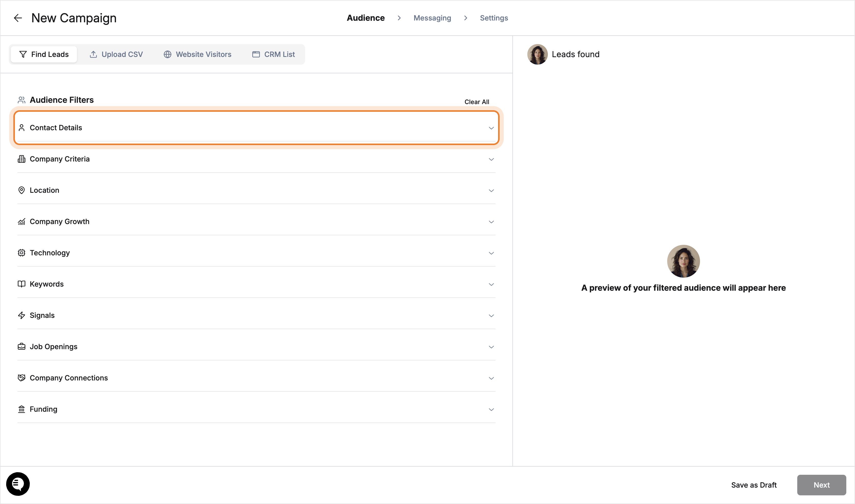Select the Find Leads tab
Screen dimensions: 855x504
click(44, 54)
